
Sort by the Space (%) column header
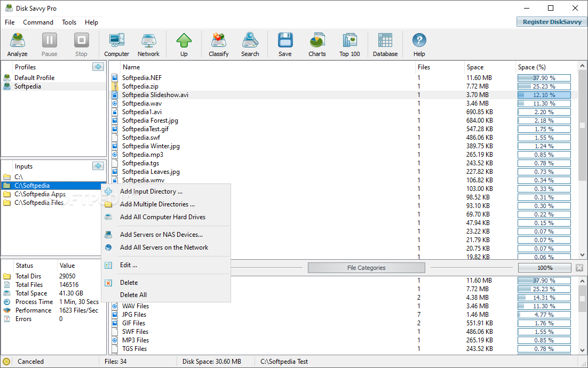pyautogui.click(x=547, y=67)
